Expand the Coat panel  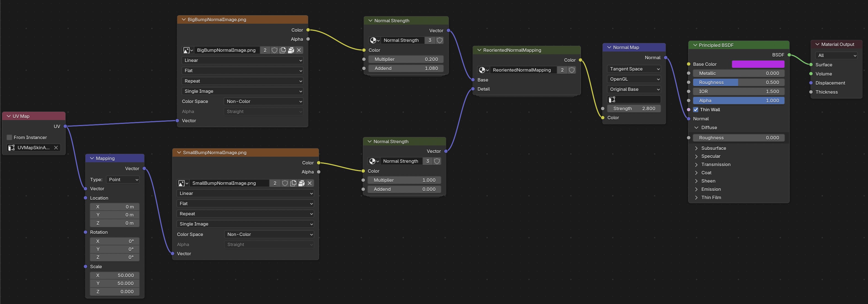(696, 173)
